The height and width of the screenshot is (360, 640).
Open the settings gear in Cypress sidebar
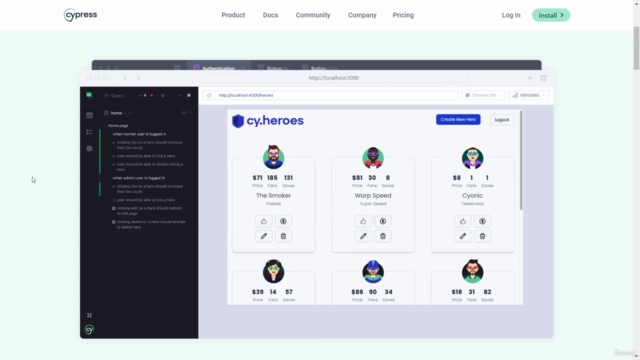(89, 149)
